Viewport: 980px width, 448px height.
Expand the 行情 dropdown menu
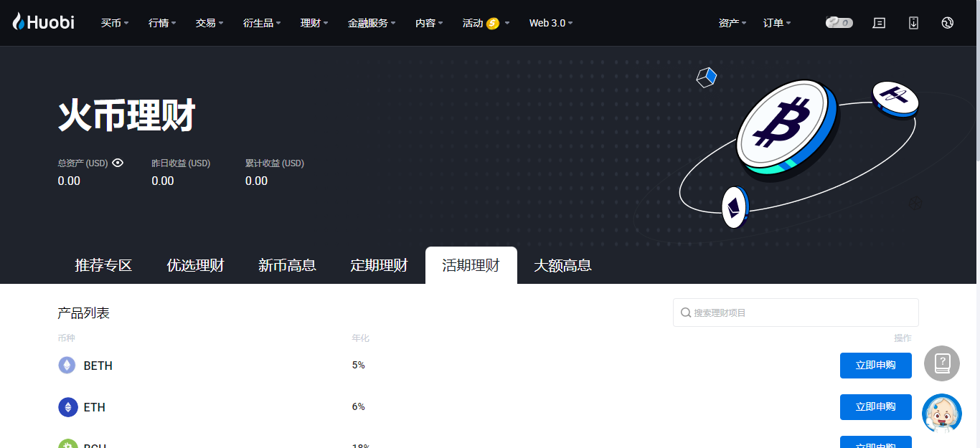coord(162,23)
